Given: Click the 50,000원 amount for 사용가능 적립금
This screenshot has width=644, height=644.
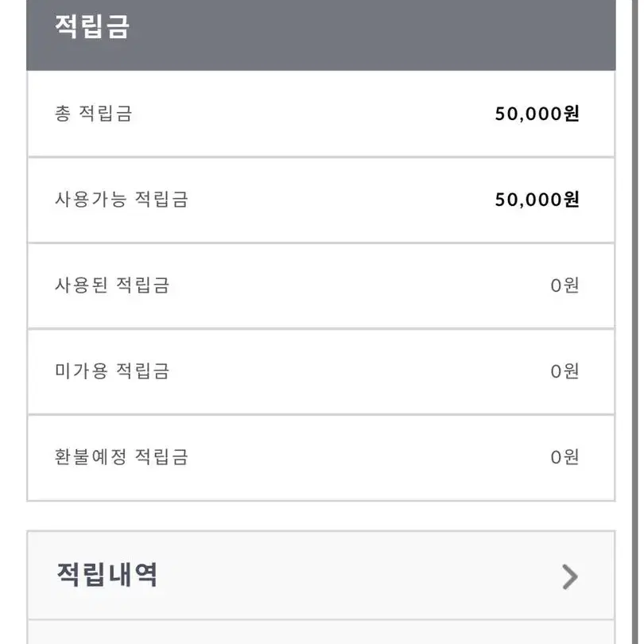Looking at the screenshot, I should (x=537, y=200).
